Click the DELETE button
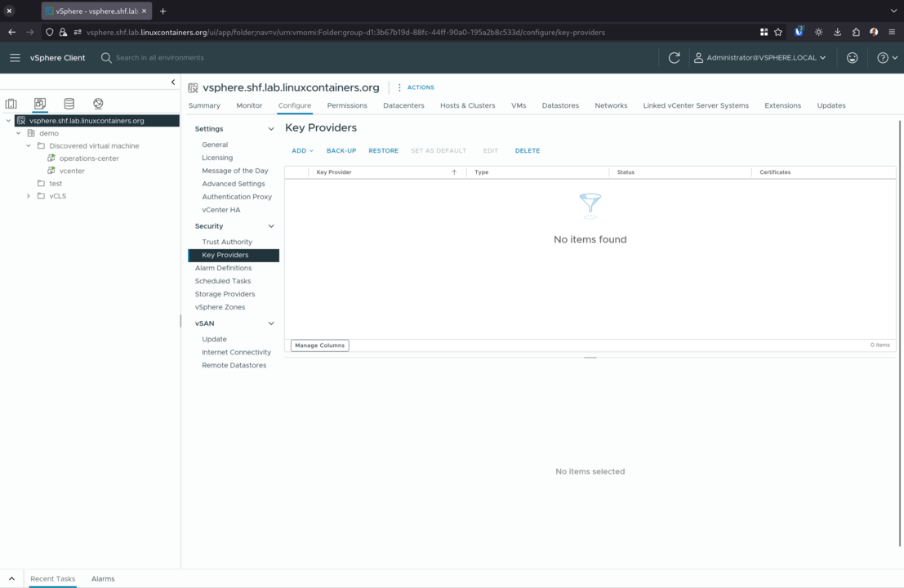 [528, 151]
